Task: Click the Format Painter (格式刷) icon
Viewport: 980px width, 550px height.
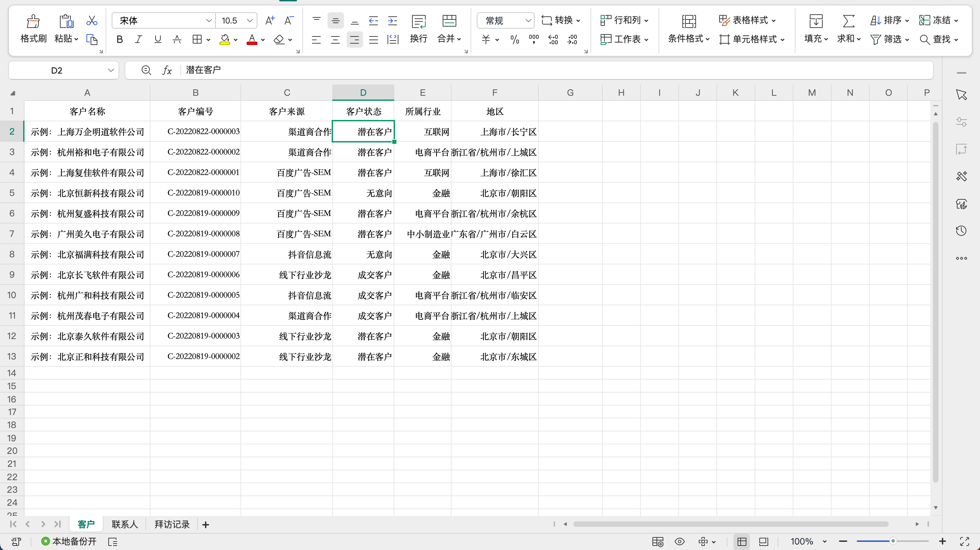Action: click(x=33, y=21)
